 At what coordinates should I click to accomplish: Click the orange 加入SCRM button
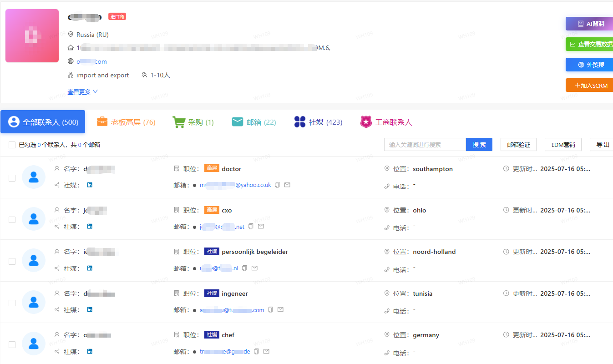coord(589,86)
